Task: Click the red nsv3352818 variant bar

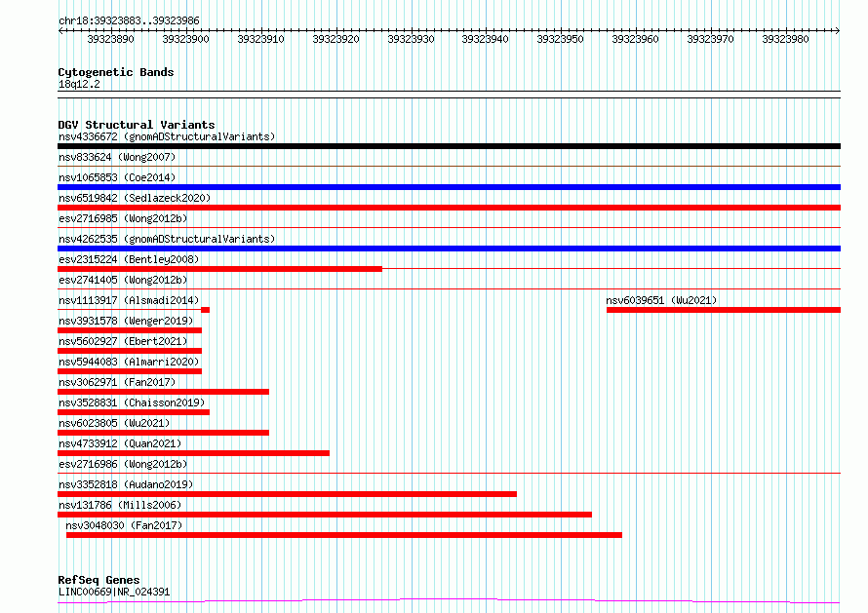Action: coord(288,494)
